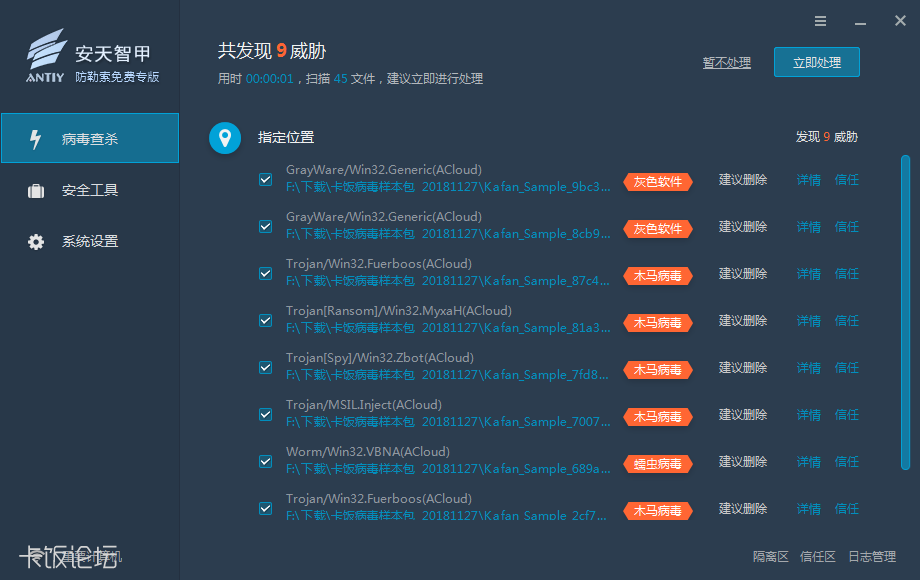Click the 发现 9 威胁 count text
The image size is (920, 580).
[x=827, y=137]
